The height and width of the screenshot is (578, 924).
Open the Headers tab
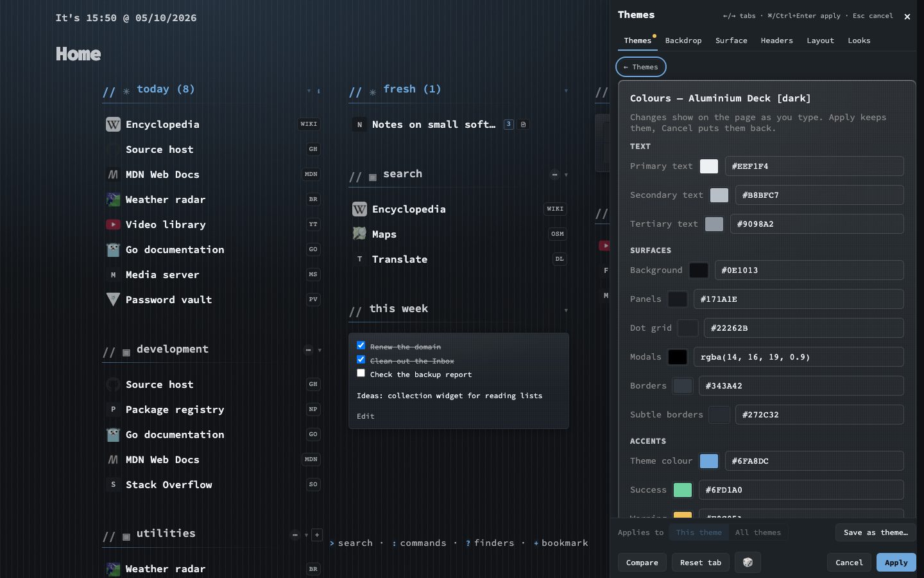pos(777,40)
